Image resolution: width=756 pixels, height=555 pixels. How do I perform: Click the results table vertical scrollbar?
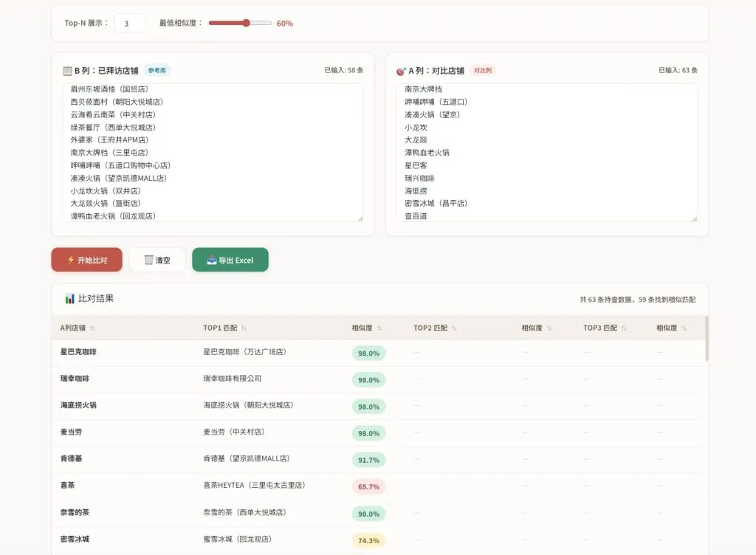pyautogui.click(x=707, y=339)
